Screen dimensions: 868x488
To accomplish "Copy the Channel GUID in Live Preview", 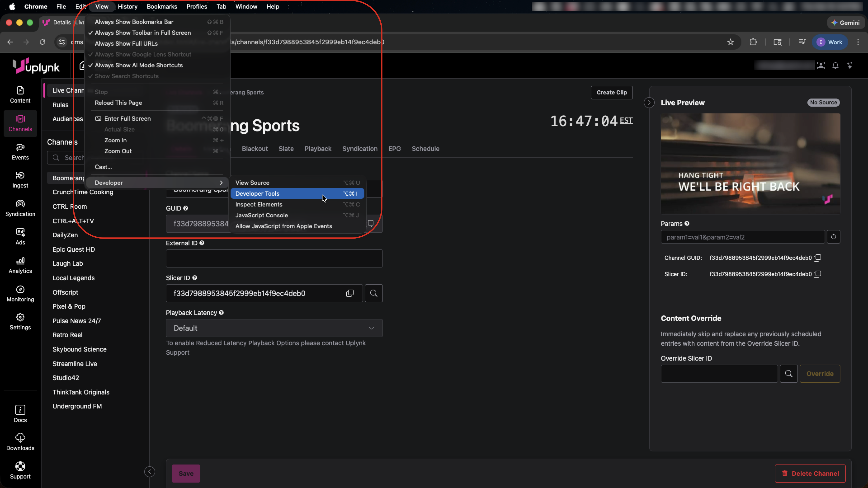I will pyautogui.click(x=817, y=258).
